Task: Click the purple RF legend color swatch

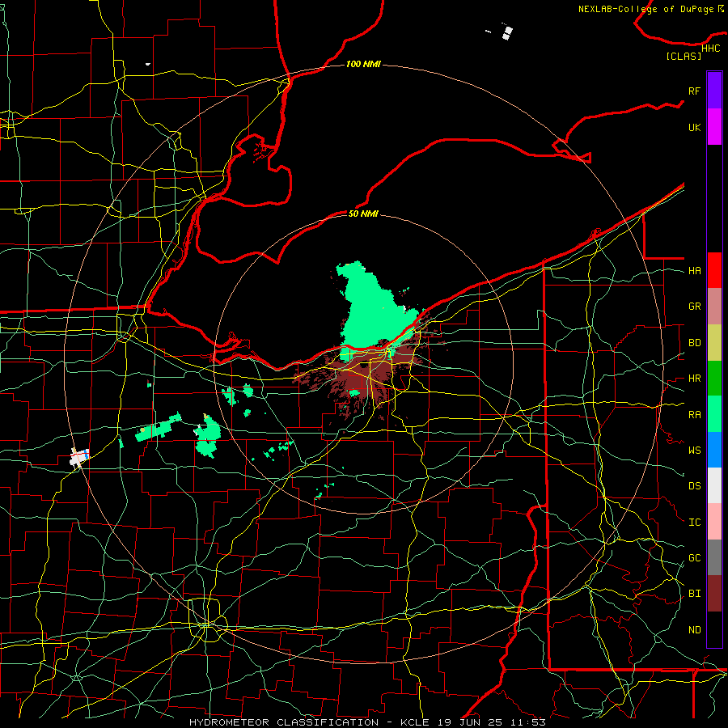Action: coord(714,91)
